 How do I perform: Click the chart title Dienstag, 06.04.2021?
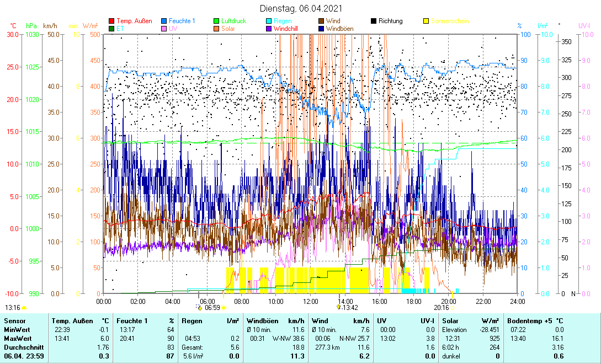tap(301, 8)
